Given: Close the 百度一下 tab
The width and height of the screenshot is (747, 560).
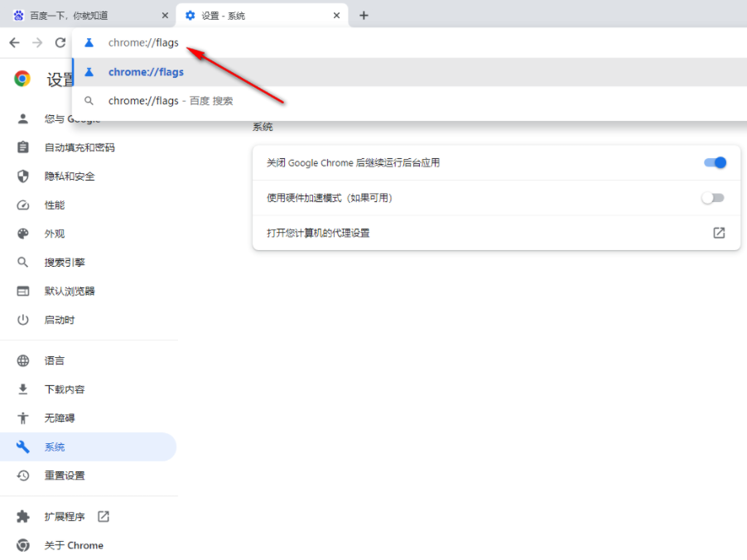Looking at the screenshot, I should coord(165,16).
